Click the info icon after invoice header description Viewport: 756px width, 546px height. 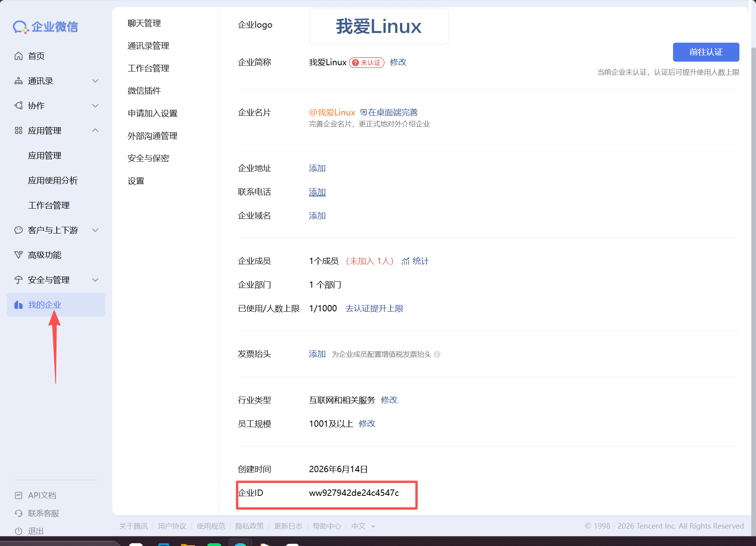tap(437, 354)
